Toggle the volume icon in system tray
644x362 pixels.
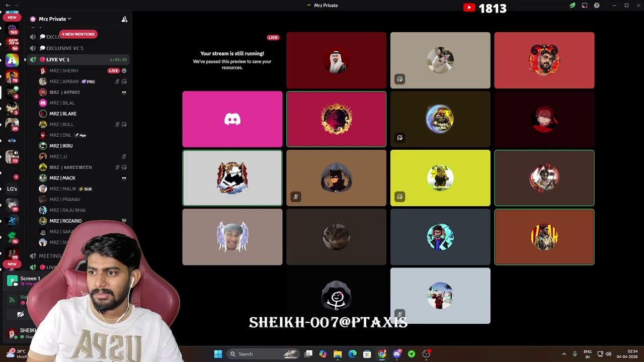coord(608,354)
